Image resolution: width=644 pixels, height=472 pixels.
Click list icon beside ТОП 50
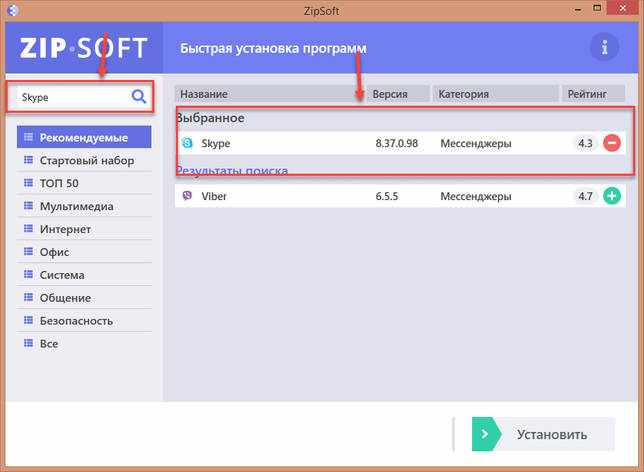pyautogui.click(x=28, y=183)
